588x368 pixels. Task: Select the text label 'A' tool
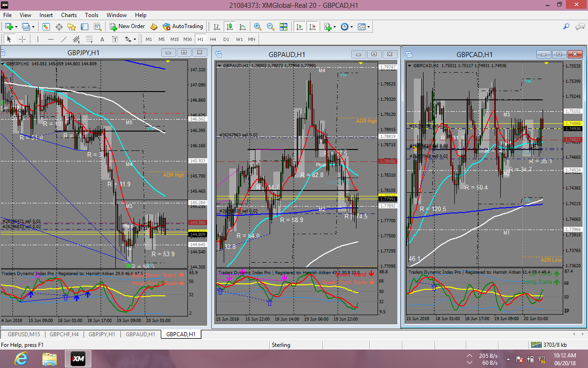[x=102, y=39]
